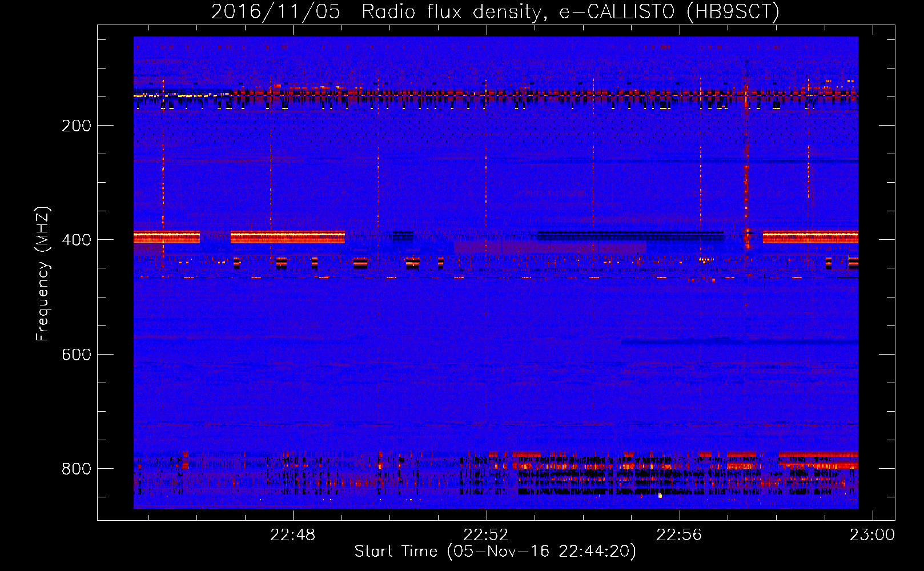Click the plot title "Radio flux density, e-CALLISTO (HB9SCT)"
Image resolution: width=924 pixels, height=571 pixels.
click(570, 12)
